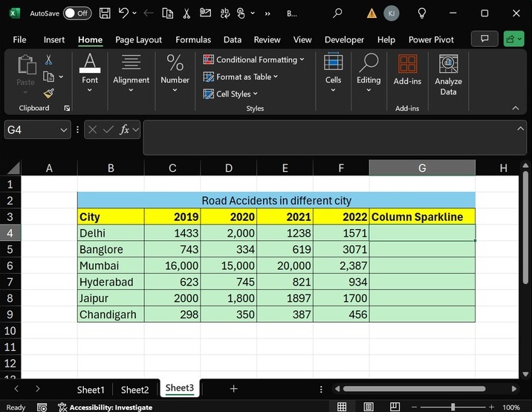Open the Formulas ribbon tab

tap(193, 39)
